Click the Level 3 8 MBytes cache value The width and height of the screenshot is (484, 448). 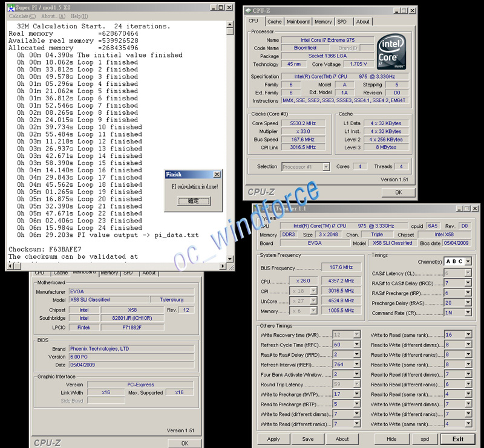pyautogui.click(x=386, y=147)
